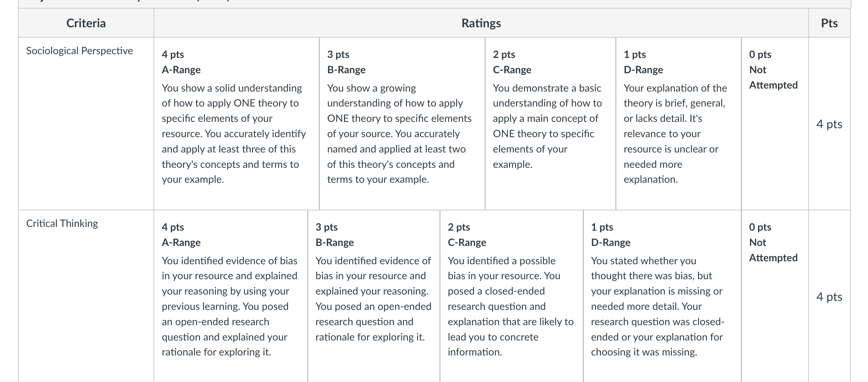The height and width of the screenshot is (382, 868).
Task: Click the Sociological Perspective criterion name
Action: tap(80, 51)
